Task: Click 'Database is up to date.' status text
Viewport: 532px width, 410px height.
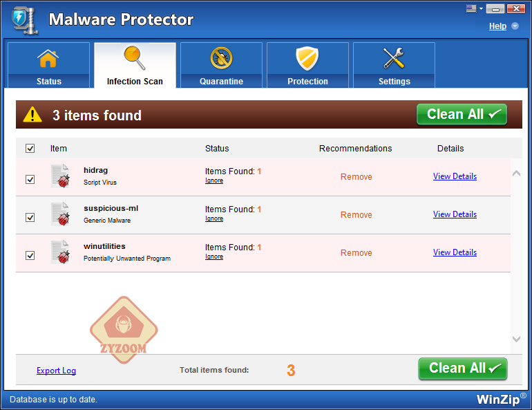Action: point(53,400)
